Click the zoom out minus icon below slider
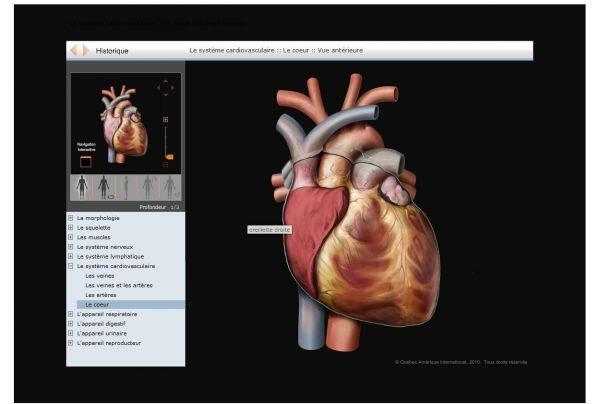This screenshot has width=600, height=404. click(165, 165)
